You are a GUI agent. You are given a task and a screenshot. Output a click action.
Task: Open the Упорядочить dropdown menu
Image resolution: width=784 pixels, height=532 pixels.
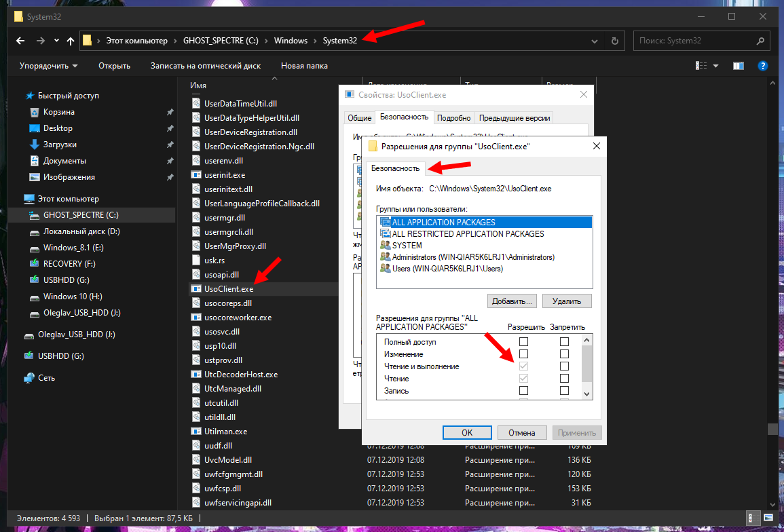48,66
